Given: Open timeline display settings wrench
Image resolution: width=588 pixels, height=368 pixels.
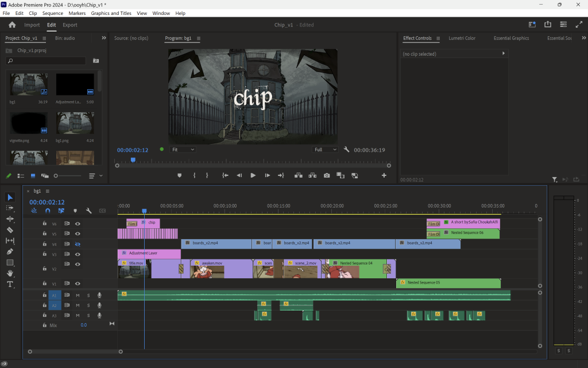Looking at the screenshot, I should [89, 210].
